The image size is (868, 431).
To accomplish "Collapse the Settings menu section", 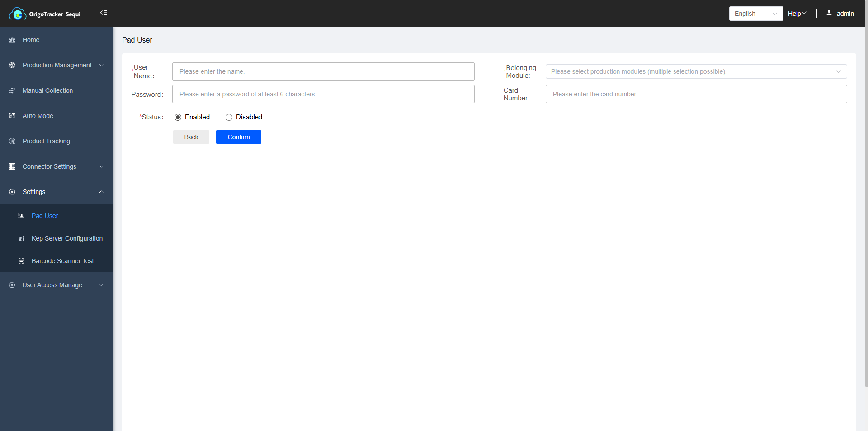I will [x=57, y=192].
